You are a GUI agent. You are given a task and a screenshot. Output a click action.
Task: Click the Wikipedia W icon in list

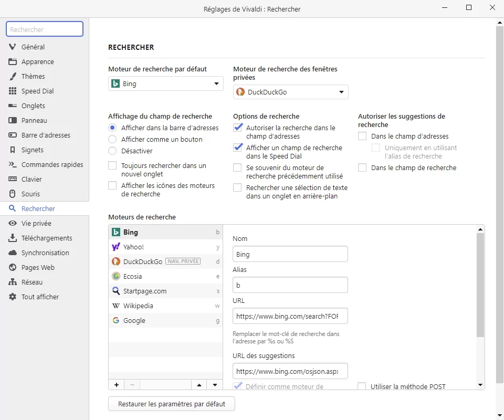click(x=115, y=306)
